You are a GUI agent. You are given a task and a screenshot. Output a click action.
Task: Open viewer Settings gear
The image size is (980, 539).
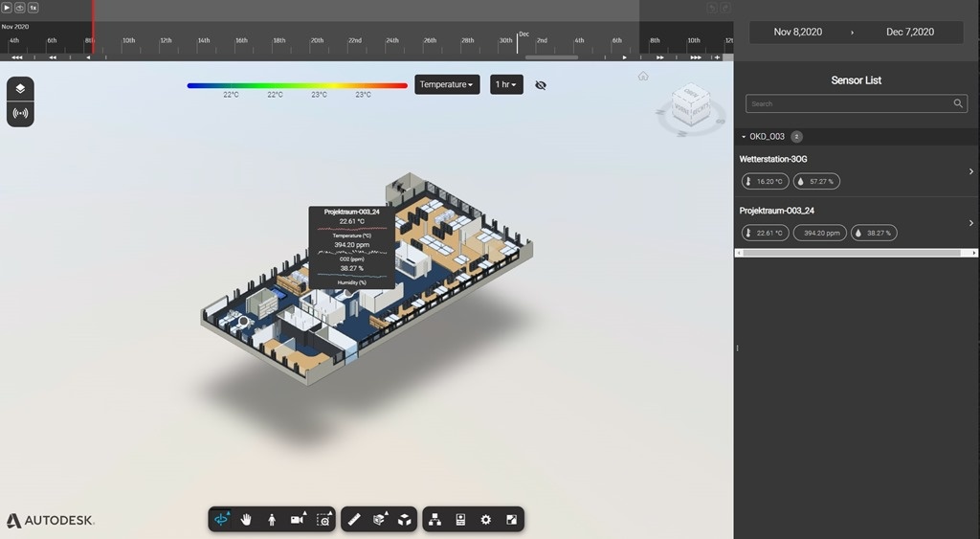coord(485,519)
